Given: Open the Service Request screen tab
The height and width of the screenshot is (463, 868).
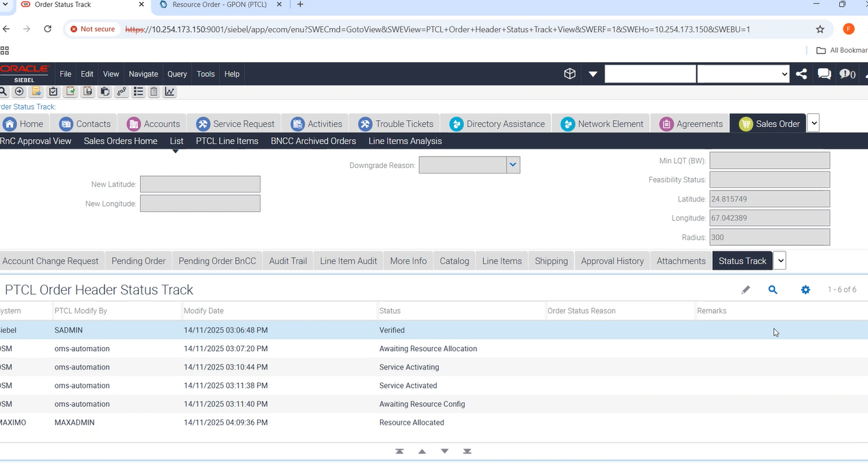Looking at the screenshot, I should coord(236,124).
